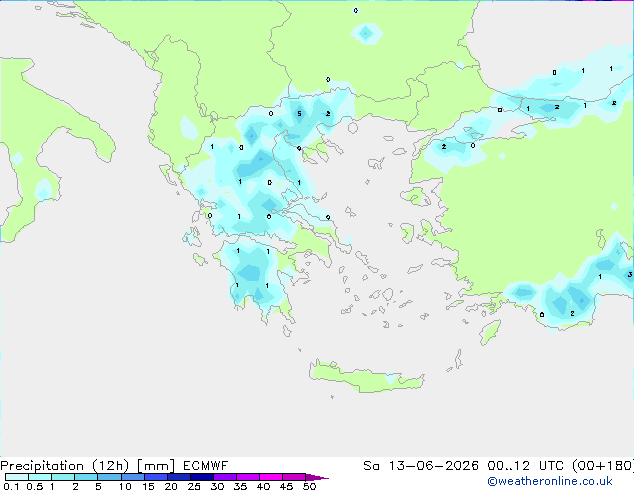This screenshot has width=634, height=490.
Task: Click the "Sa 13-06-2026" date text
Action: pyautogui.click(x=421, y=466)
